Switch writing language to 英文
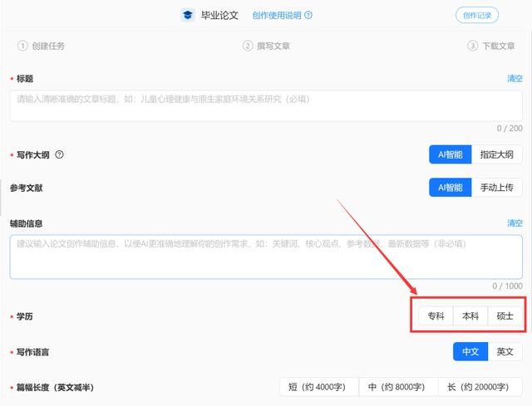This screenshot has width=532, height=406. [x=505, y=352]
